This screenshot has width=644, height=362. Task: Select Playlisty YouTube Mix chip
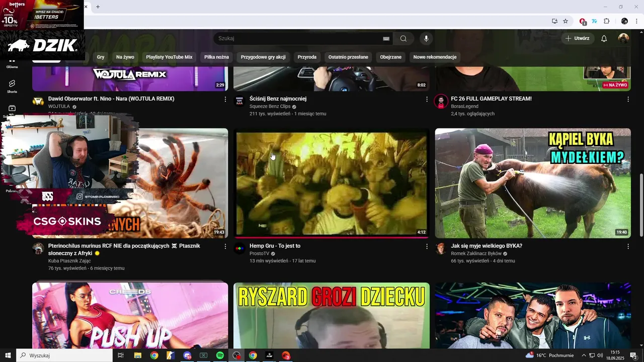coord(169,57)
